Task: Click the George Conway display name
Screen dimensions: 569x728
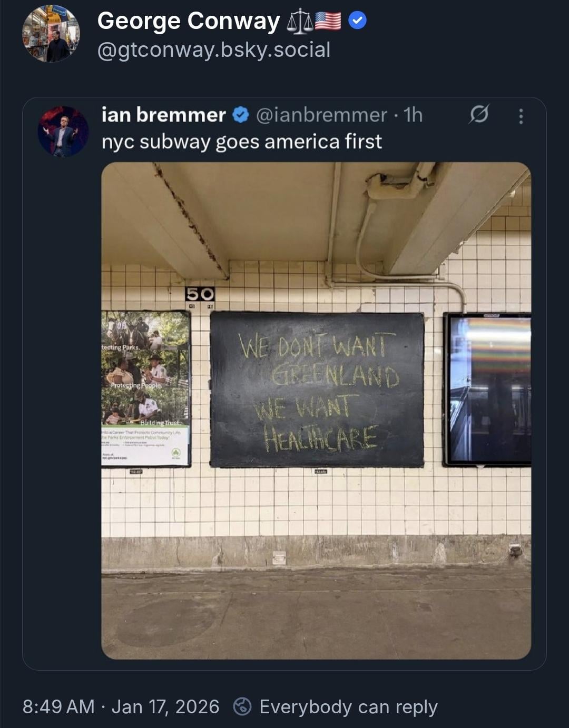Action: [x=188, y=21]
